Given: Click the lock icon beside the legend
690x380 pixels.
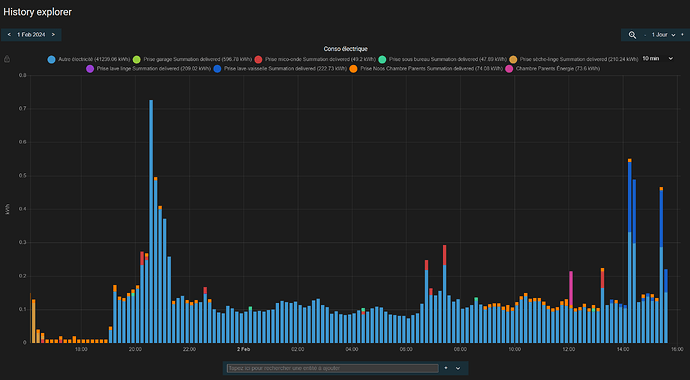Looking at the screenshot, I should [7, 59].
